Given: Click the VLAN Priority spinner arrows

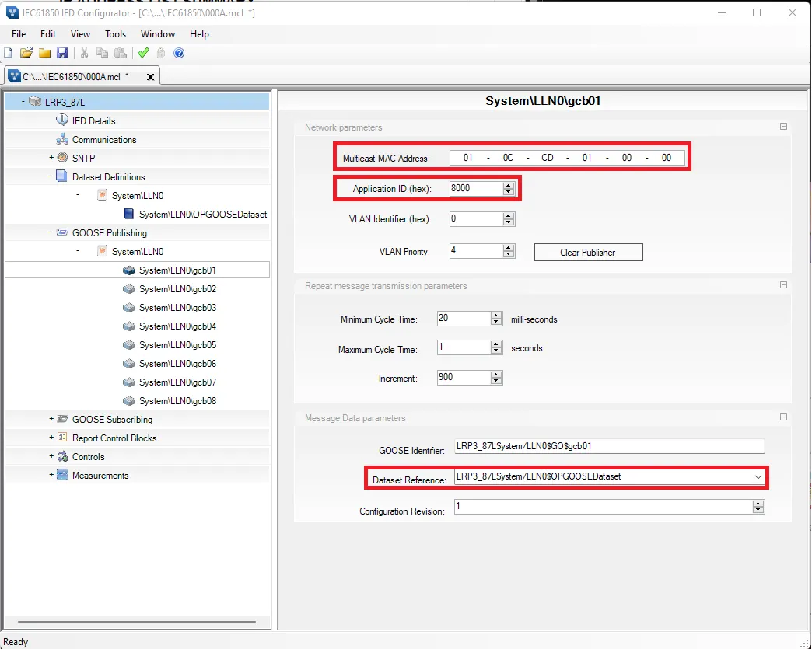Looking at the screenshot, I should point(509,251).
